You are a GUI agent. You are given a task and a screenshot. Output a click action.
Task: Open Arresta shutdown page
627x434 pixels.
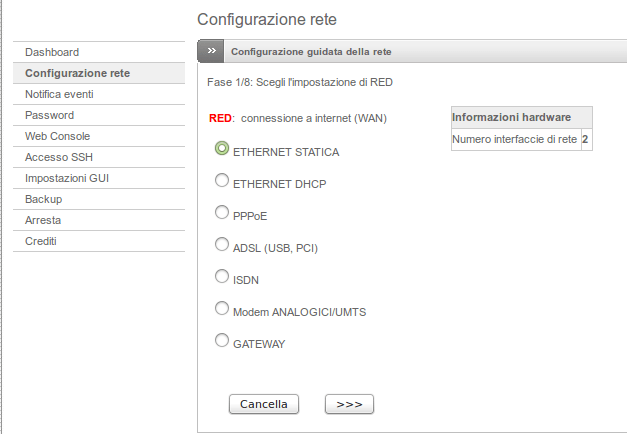(99, 220)
